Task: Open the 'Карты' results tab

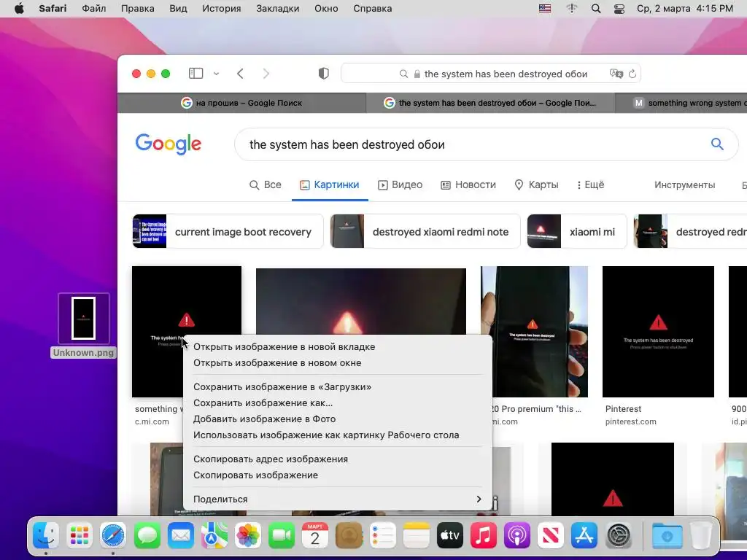Action: click(536, 184)
